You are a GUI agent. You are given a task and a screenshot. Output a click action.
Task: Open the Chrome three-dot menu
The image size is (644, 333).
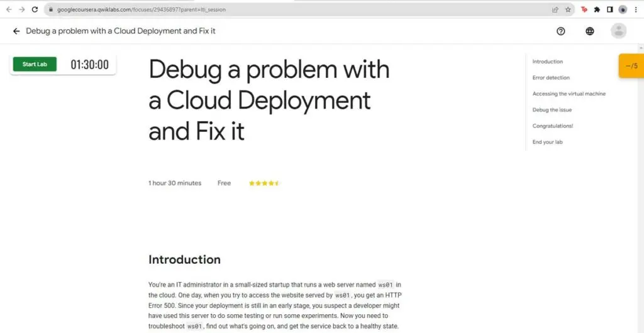coord(635,9)
